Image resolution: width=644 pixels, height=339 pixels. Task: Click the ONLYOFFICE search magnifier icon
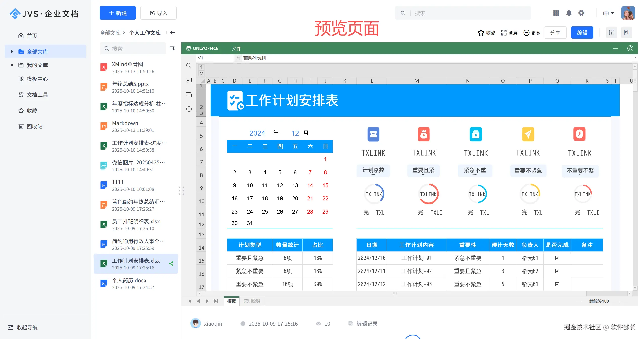click(x=189, y=66)
